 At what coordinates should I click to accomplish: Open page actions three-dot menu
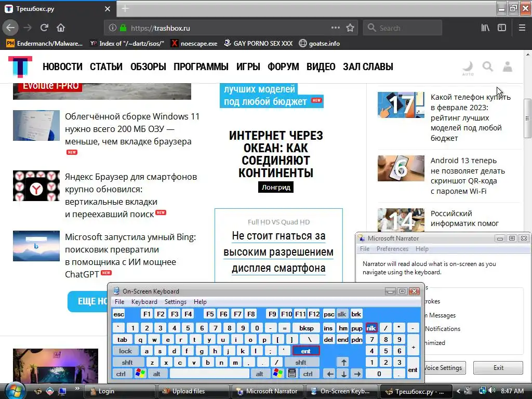click(336, 28)
